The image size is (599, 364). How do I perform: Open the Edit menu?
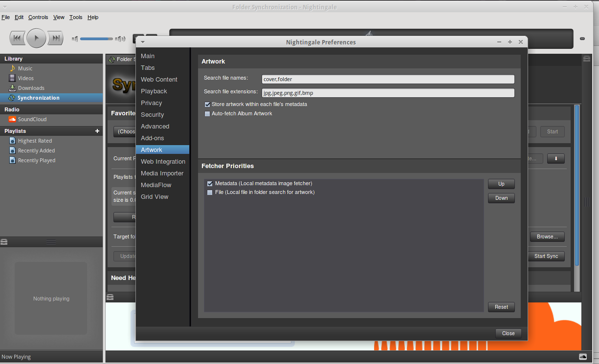(x=19, y=17)
